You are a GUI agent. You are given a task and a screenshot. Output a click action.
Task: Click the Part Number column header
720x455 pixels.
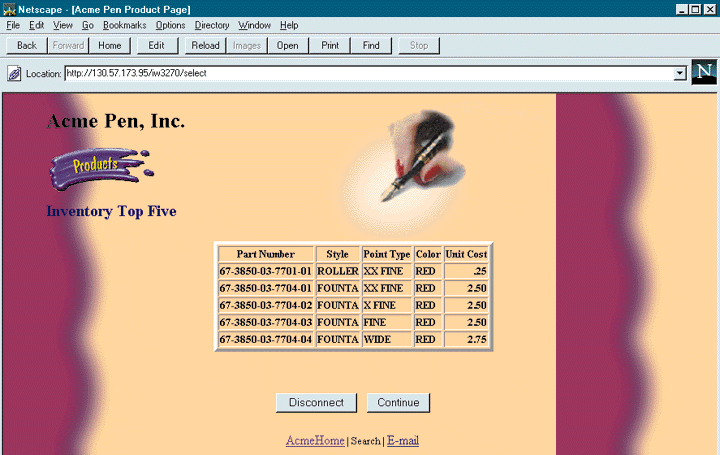pos(265,254)
